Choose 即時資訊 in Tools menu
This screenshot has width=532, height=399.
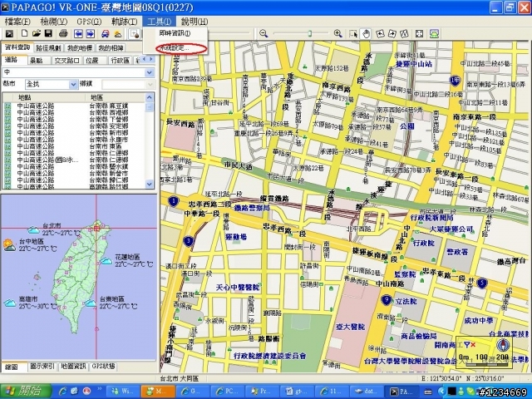[175, 33]
